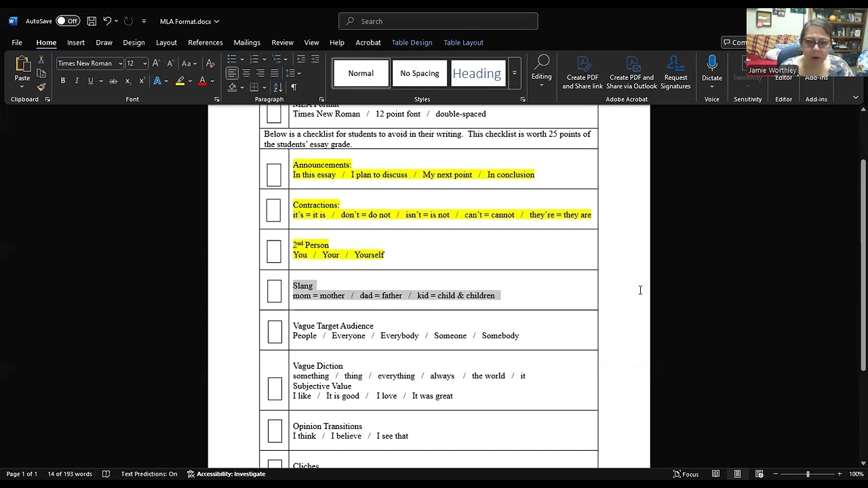868x488 pixels.
Task: Switch to Design tab
Action: click(x=134, y=42)
